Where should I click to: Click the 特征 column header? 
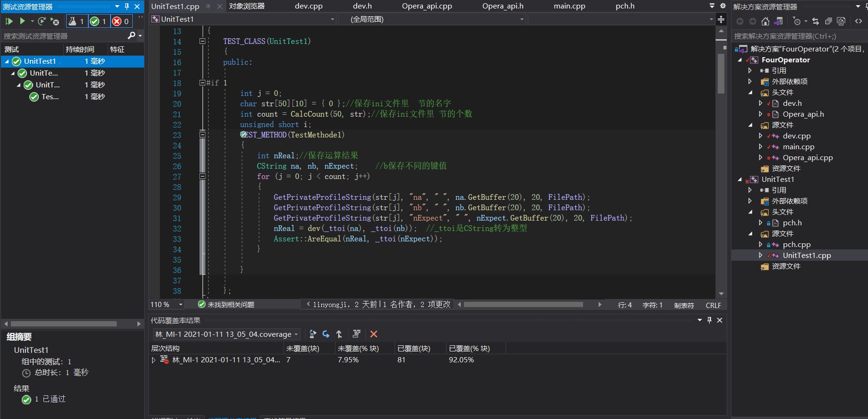[117, 49]
